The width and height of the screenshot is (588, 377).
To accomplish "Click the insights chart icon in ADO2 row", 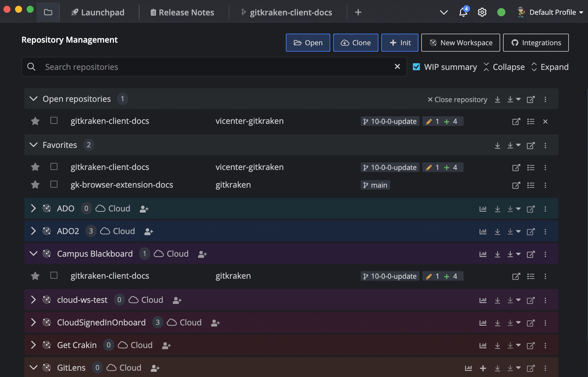I will 483,231.
